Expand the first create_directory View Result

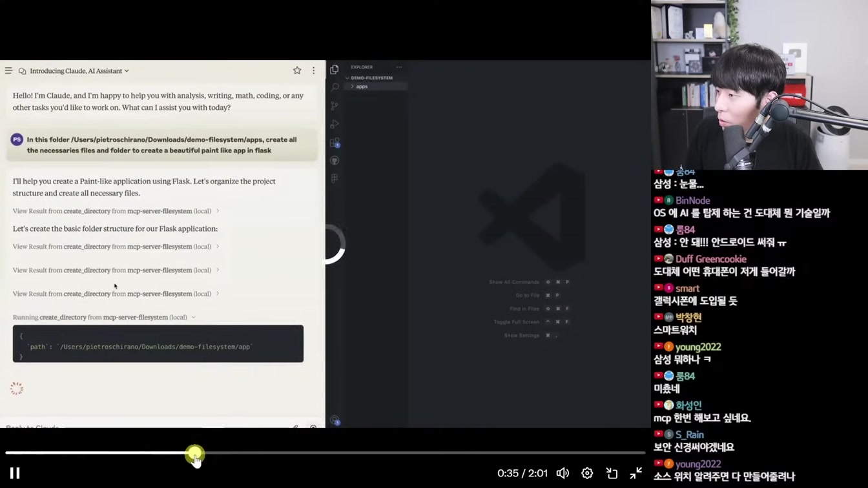click(x=116, y=211)
